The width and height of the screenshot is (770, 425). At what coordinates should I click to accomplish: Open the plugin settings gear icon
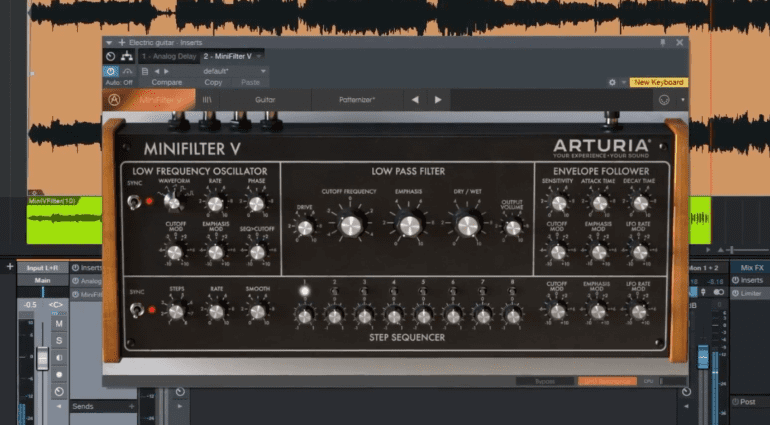612,83
